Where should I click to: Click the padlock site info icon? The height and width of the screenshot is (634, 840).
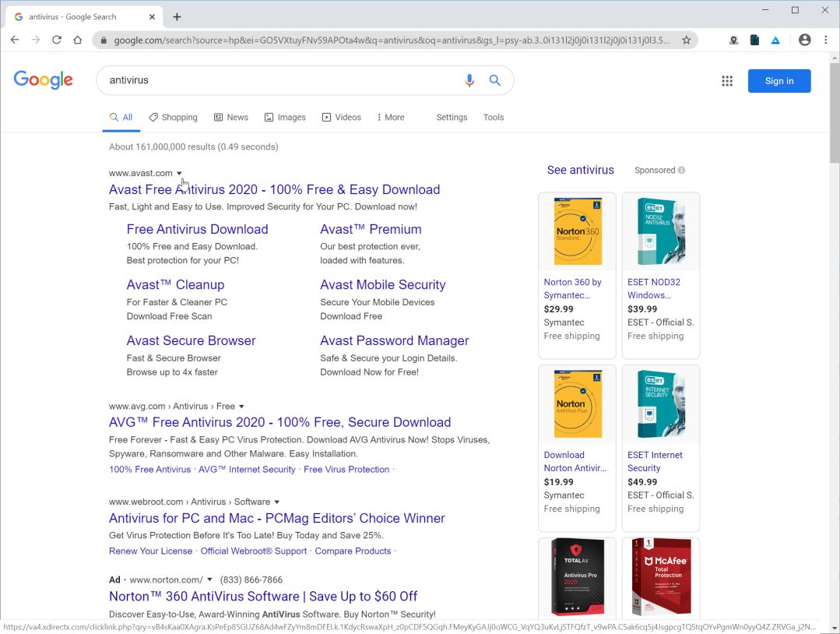pos(104,41)
